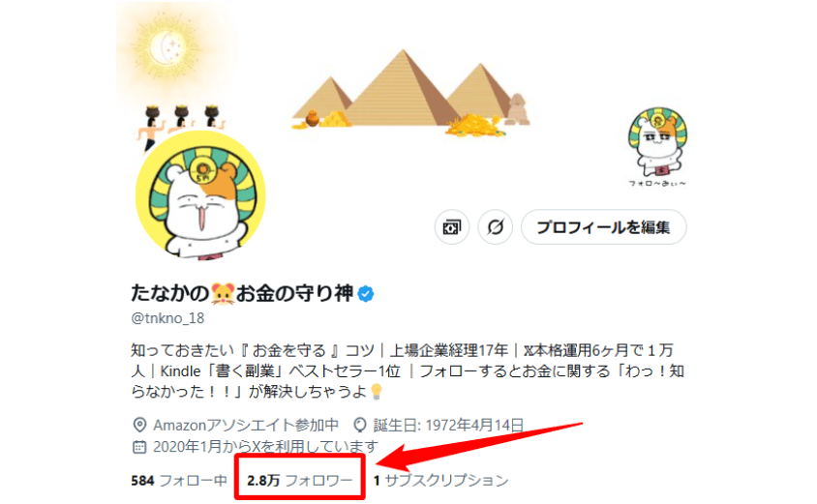Image resolution: width=817 pixels, height=504 pixels.
Task: Open the 1 subscription link
Action: (440, 480)
